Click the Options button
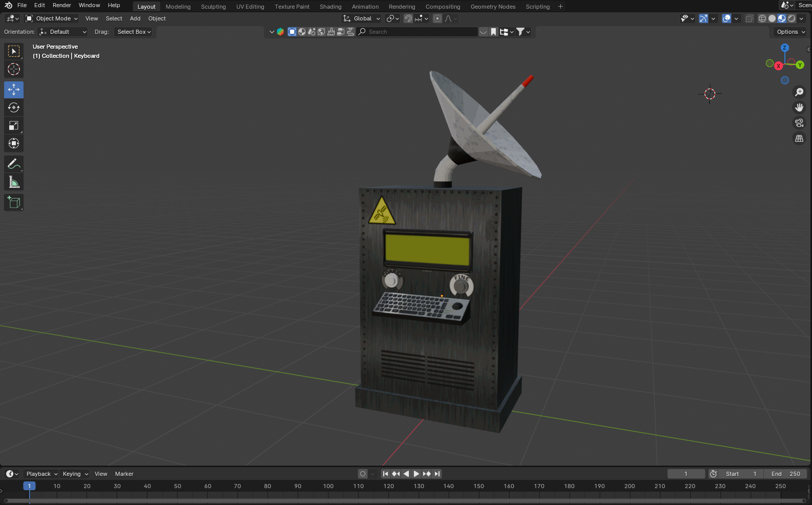The height and width of the screenshot is (505, 812). (791, 32)
